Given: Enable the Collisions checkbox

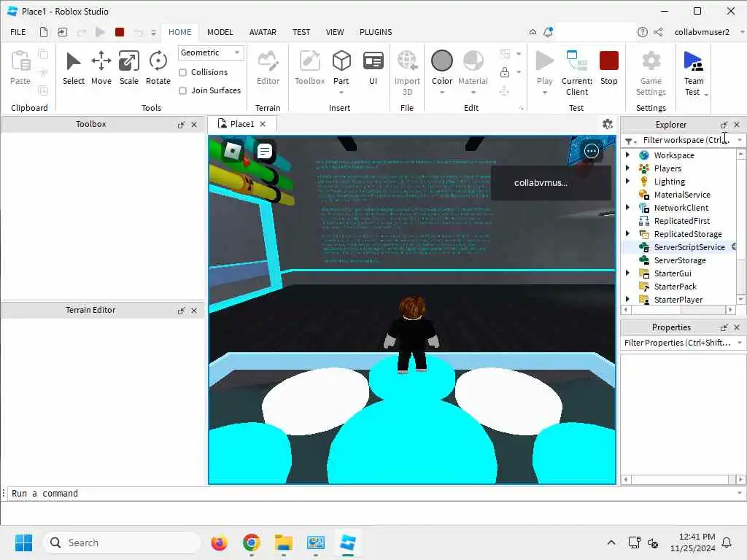Looking at the screenshot, I should [x=182, y=72].
